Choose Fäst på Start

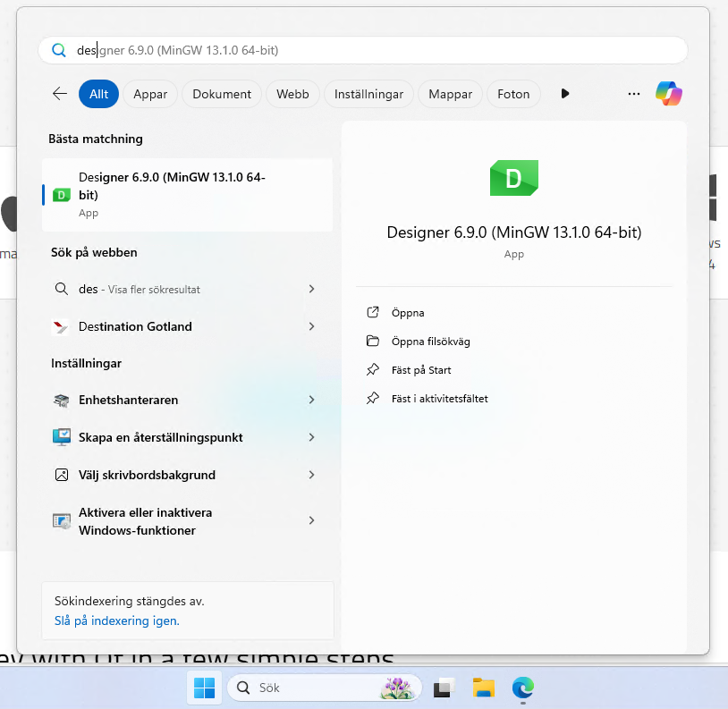(421, 370)
